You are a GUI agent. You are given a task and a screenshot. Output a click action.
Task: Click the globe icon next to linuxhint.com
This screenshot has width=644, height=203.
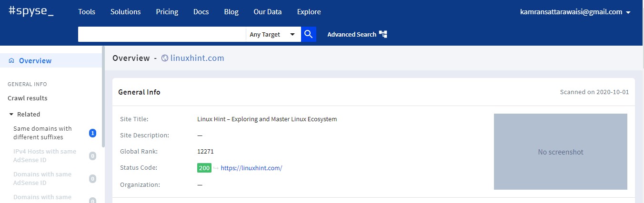click(x=165, y=58)
